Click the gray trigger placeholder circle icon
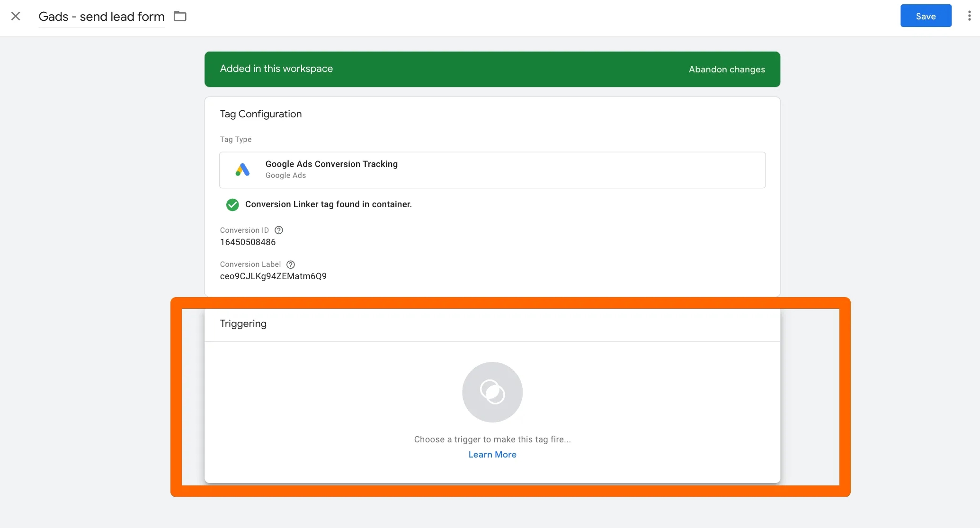The height and width of the screenshot is (528, 980). [492, 392]
